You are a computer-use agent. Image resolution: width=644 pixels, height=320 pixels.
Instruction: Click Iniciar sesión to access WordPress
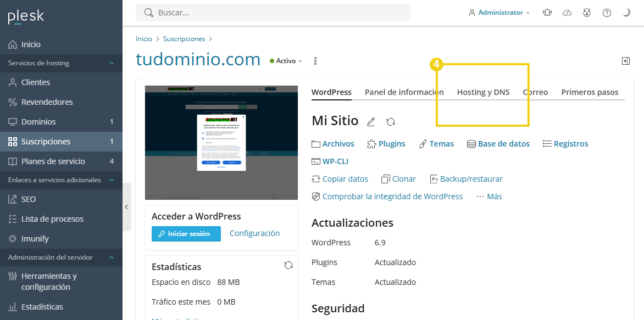point(186,233)
